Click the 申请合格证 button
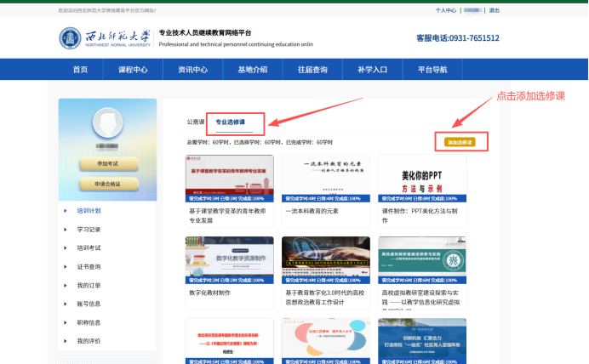Viewport: 589px width, 364px height. [x=109, y=184]
